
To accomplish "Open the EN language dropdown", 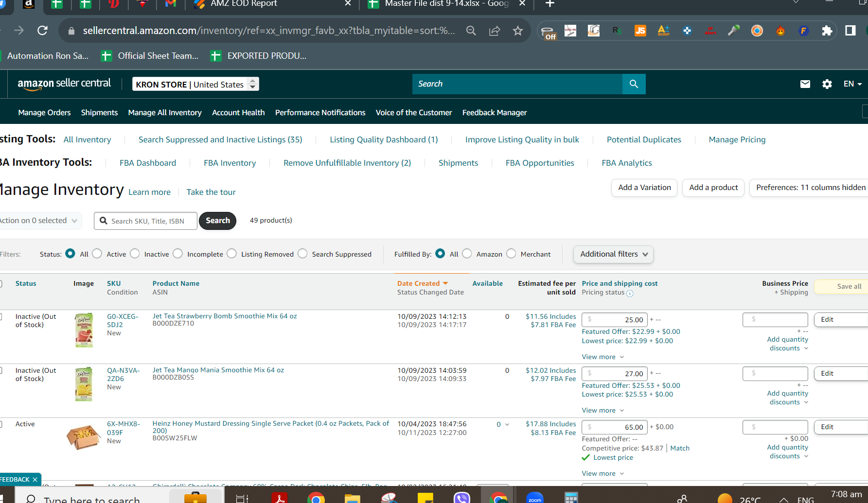I will point(852,84).
